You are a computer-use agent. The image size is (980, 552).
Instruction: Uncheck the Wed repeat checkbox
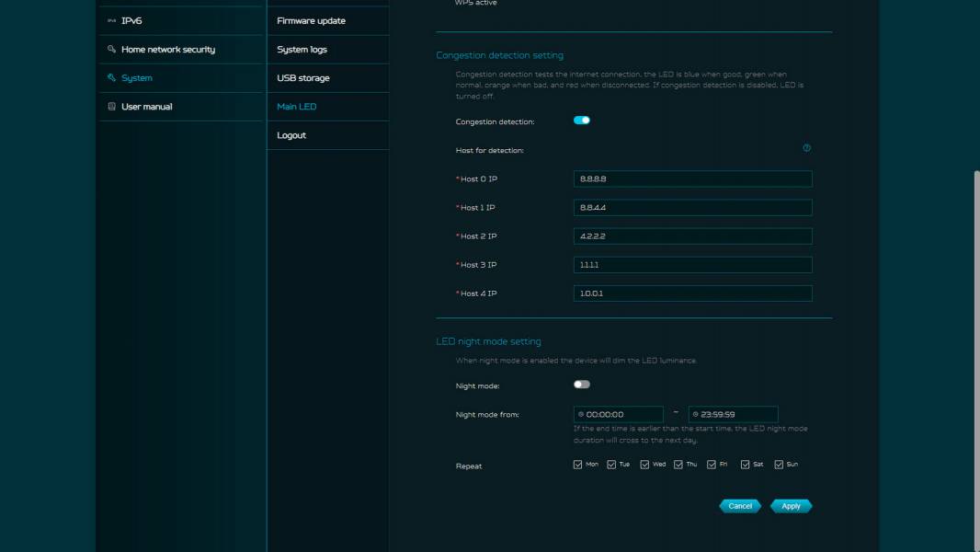pos(644,465)
